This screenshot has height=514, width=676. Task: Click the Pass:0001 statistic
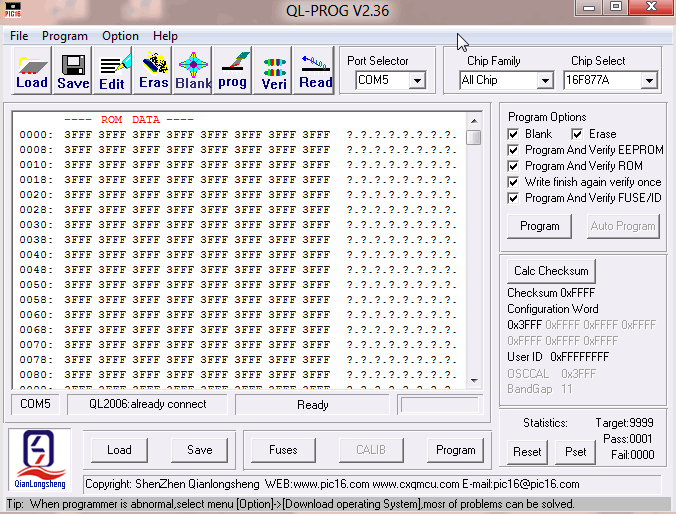tap(628, 439)
